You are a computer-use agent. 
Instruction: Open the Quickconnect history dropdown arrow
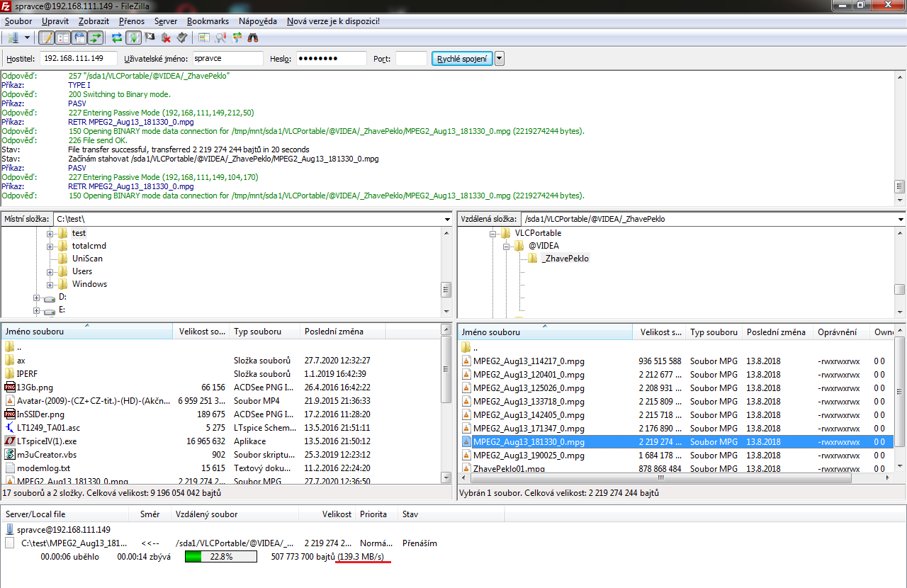click(500, 59)
